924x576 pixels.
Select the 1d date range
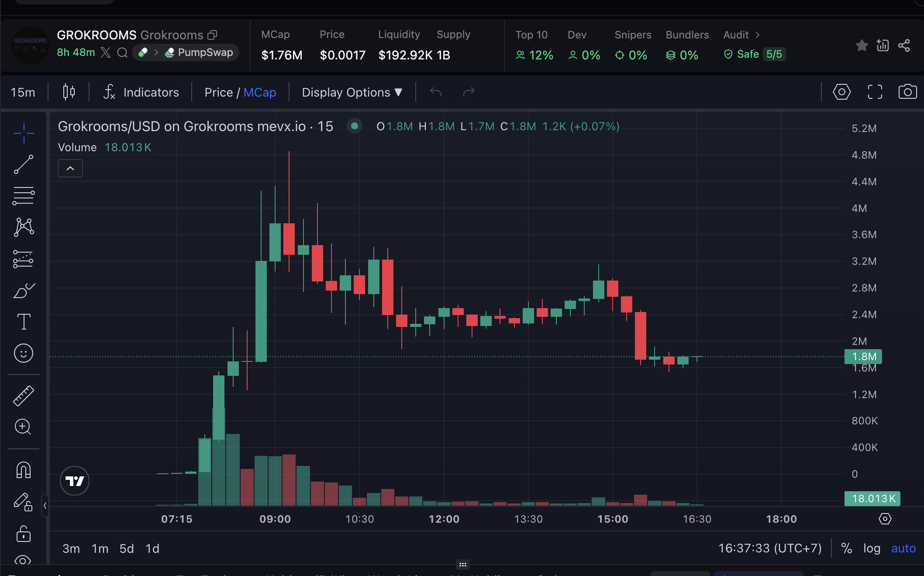point(152,548)
